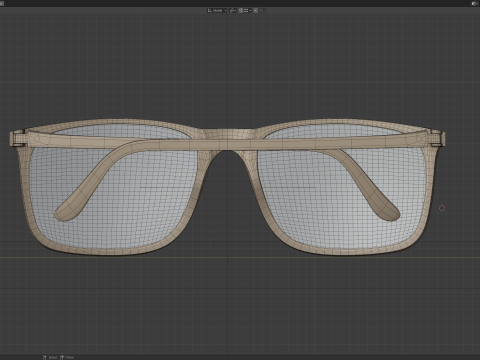Click the viewport shading icon at top right
This screenshot has width=480, height=360.
(x=475, y=4)
